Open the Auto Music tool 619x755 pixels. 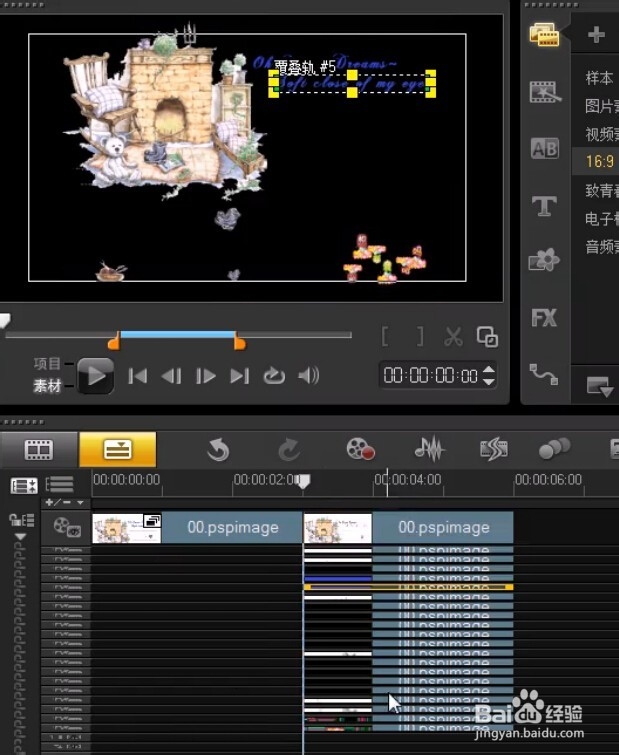[494, 449]
